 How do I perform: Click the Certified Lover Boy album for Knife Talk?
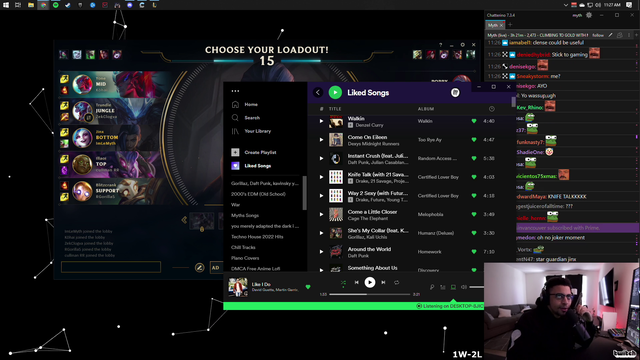coord(438,177)
